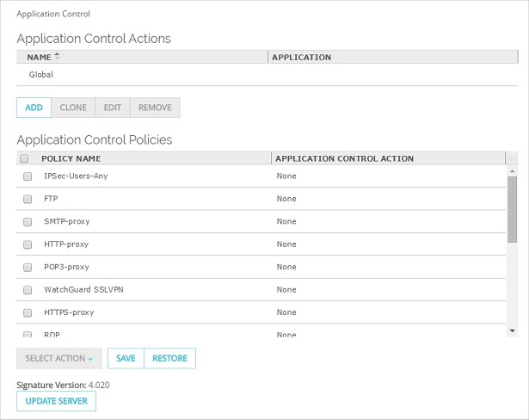Tick the SMTP-proxy policy checkbox

pos(27,222)
